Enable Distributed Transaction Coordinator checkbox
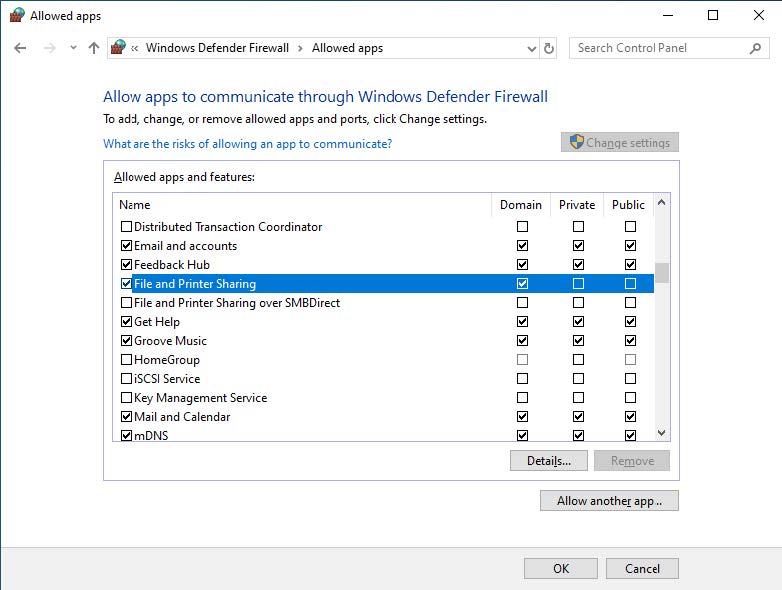Image resolution: width=782 pixels, height=590 pixels. click(x=126, y=226)
